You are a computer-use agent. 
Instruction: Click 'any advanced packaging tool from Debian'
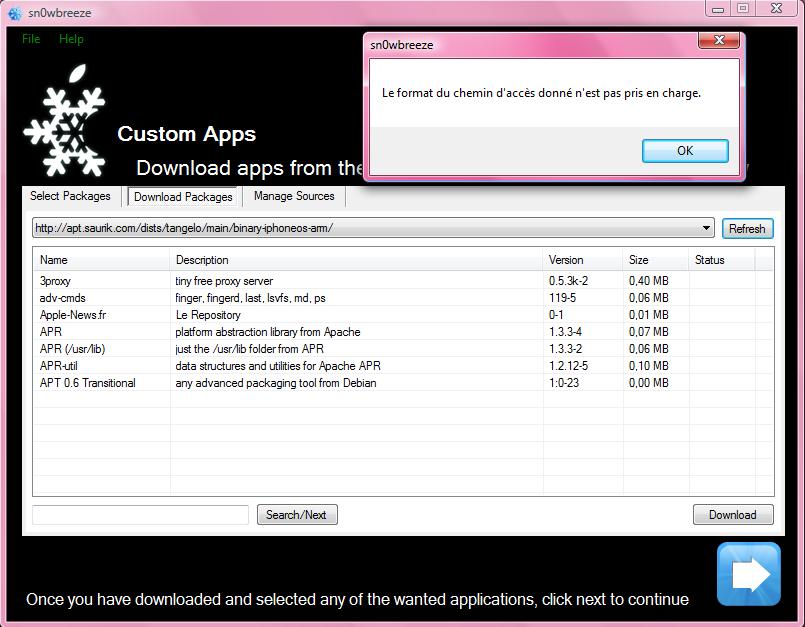tap(276, 383)
